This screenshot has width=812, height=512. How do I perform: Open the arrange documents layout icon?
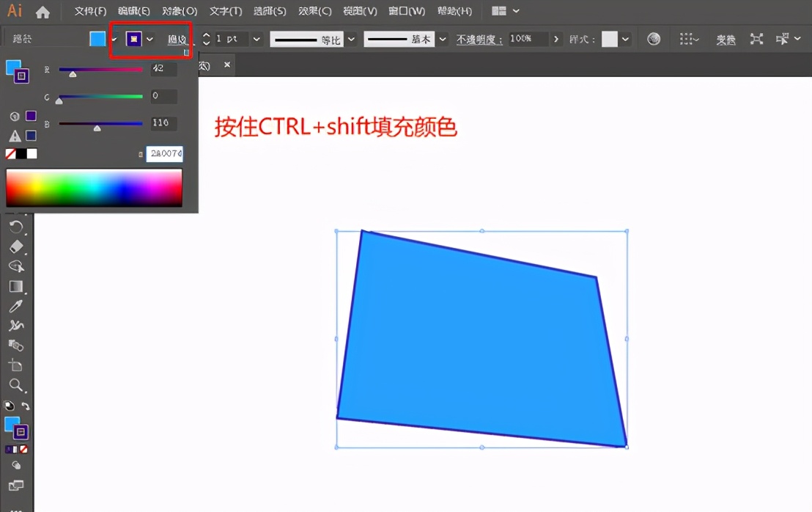pos(498,11)
